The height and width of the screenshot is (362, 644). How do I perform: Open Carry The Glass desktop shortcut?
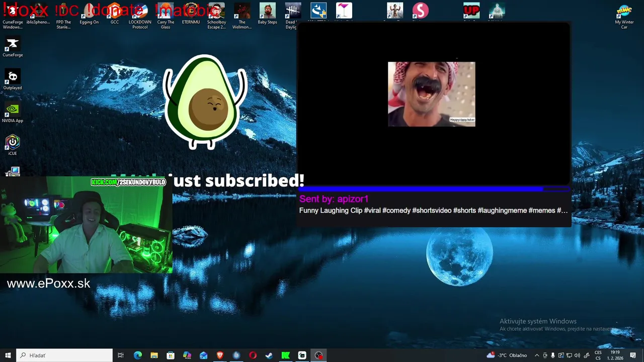166,16
